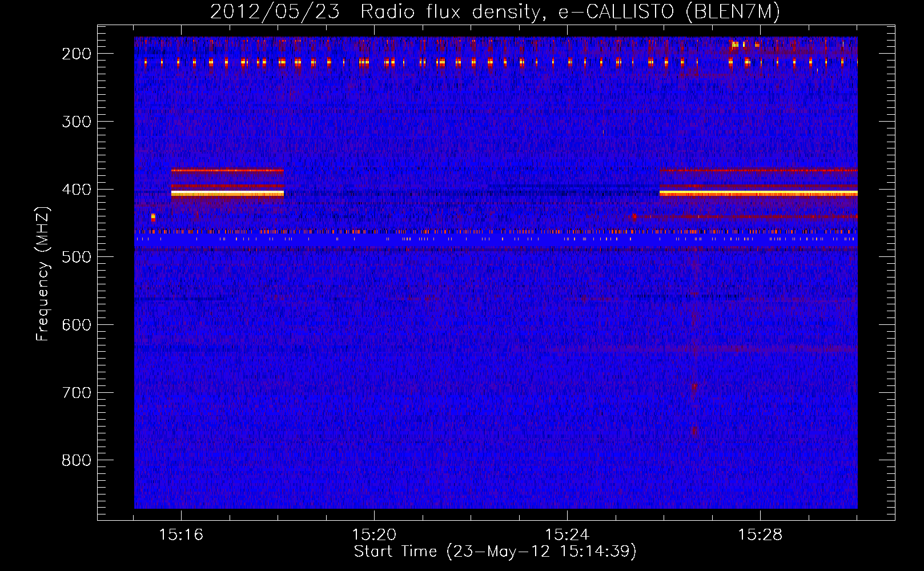Image resolution: width=924 pixels, height=571 pixels.
Task: Click the 15:16 time tick label
Action: coord(181,535)
